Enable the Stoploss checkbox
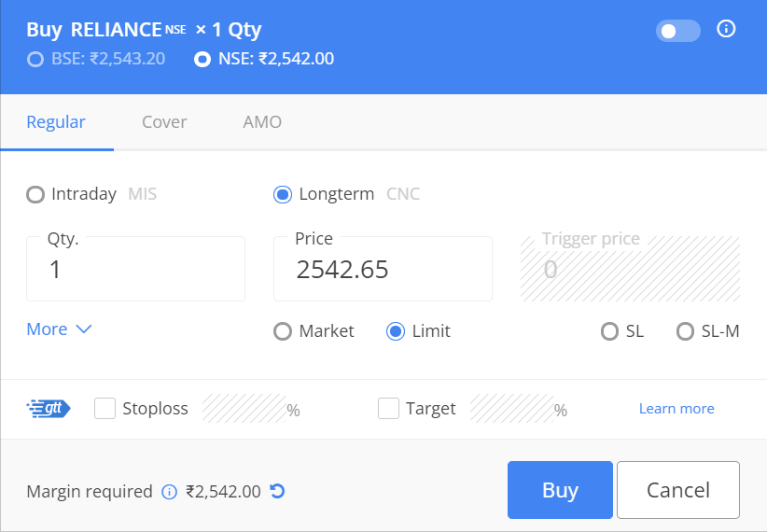767x532 pixels. [105, 408]
